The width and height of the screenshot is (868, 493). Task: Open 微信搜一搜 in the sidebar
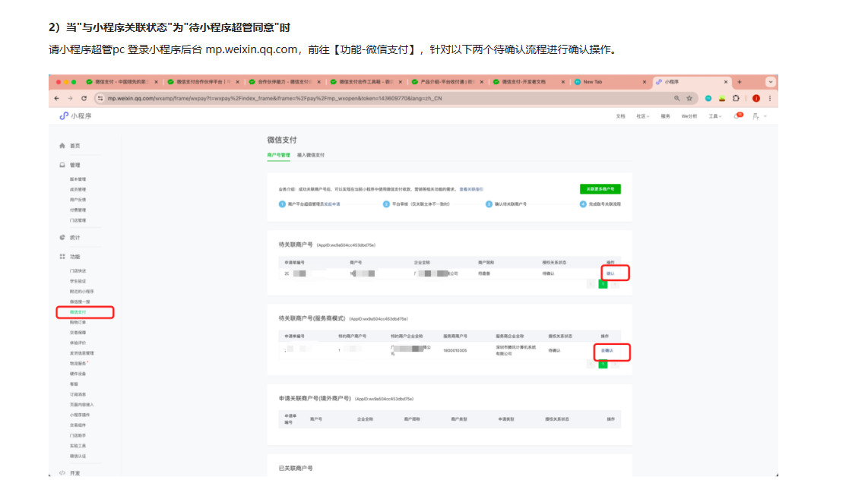[81, 302]
